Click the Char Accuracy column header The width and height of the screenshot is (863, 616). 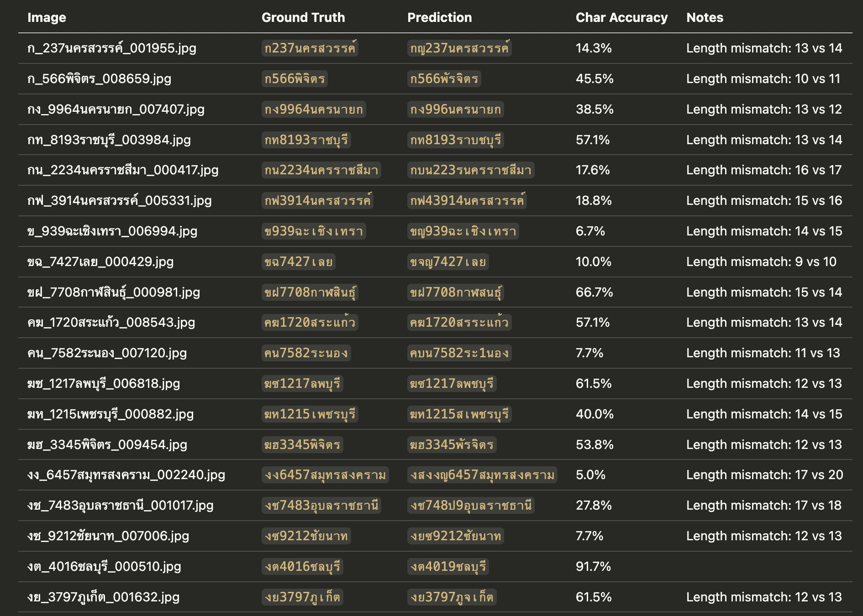tap(621, 17)
